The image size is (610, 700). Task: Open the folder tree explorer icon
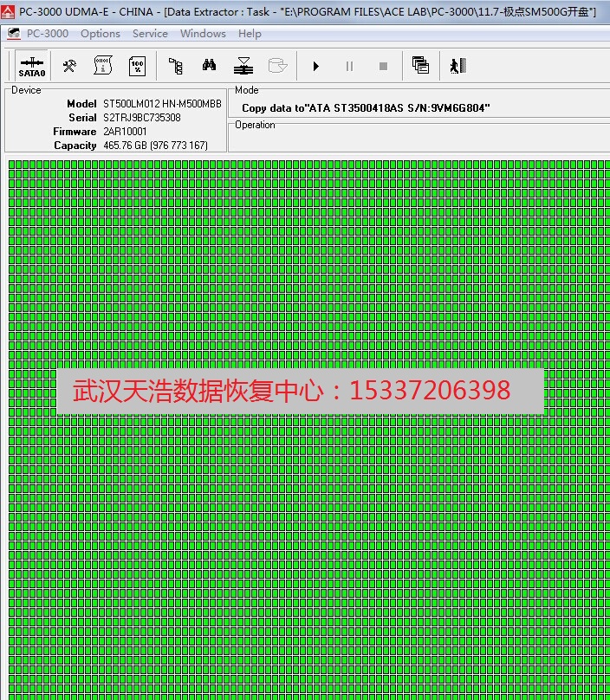175,66
